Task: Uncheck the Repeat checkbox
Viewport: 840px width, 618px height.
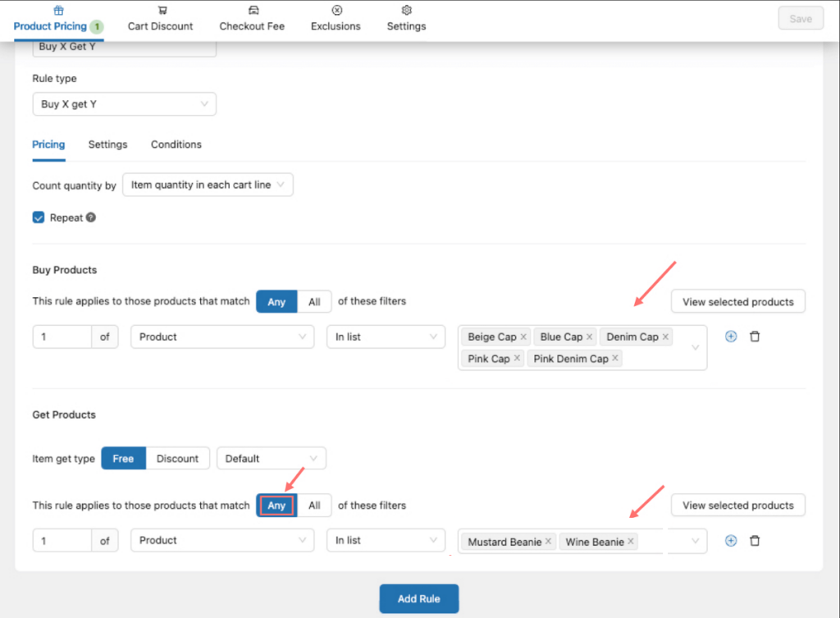Action: (39, 217)
